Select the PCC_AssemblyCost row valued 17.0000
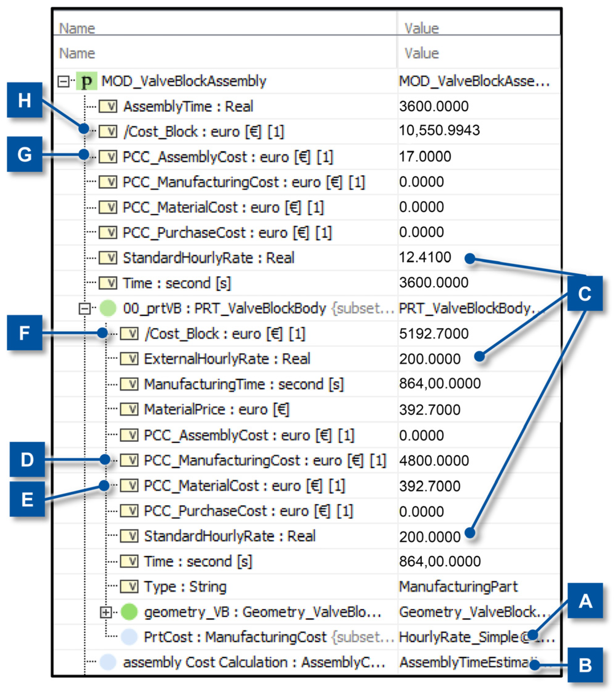This screenshot has height=693, width=616. pos(228,157)
